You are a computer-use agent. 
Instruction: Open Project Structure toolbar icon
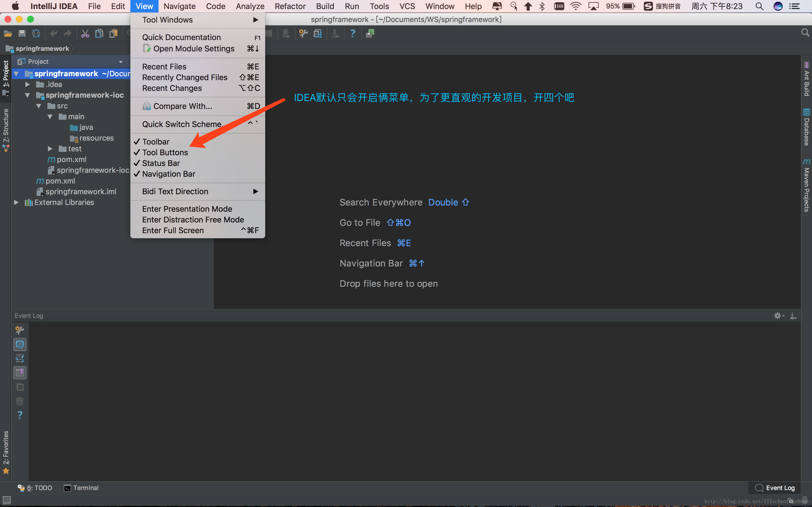point(318,33)
